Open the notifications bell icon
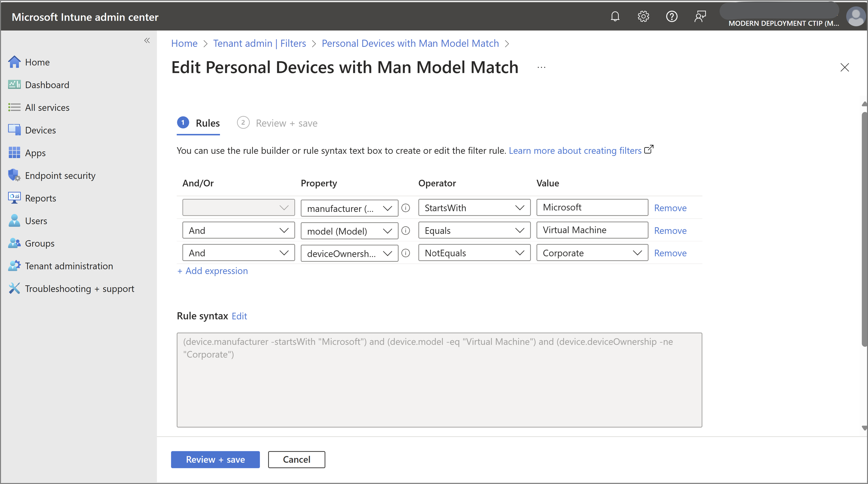This screenshot has height=484, width=868. pyautogui.click(x=615, y=16)
